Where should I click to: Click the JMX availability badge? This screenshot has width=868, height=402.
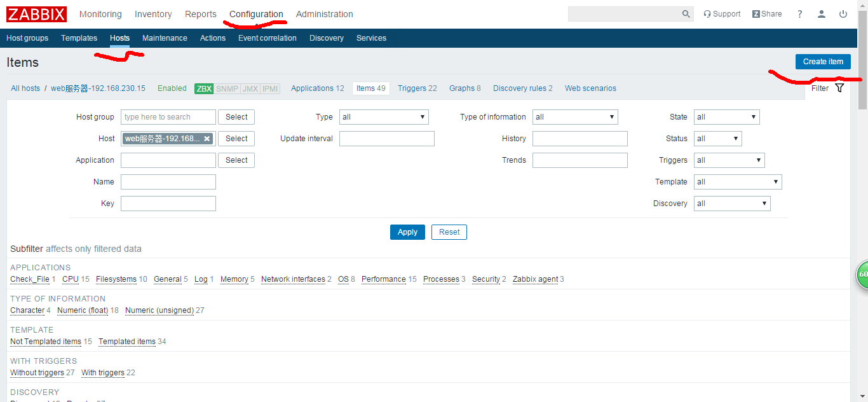point(250,88)
